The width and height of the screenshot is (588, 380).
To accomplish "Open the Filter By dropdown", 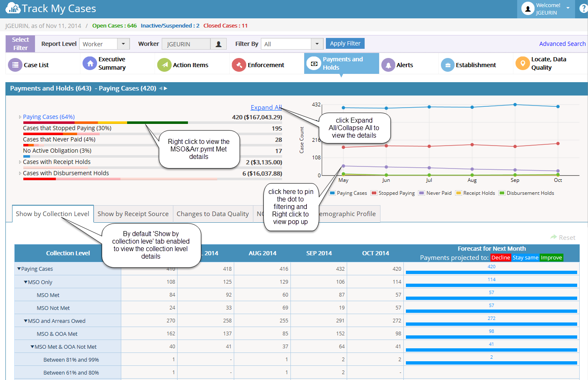I will pos(317,44).
